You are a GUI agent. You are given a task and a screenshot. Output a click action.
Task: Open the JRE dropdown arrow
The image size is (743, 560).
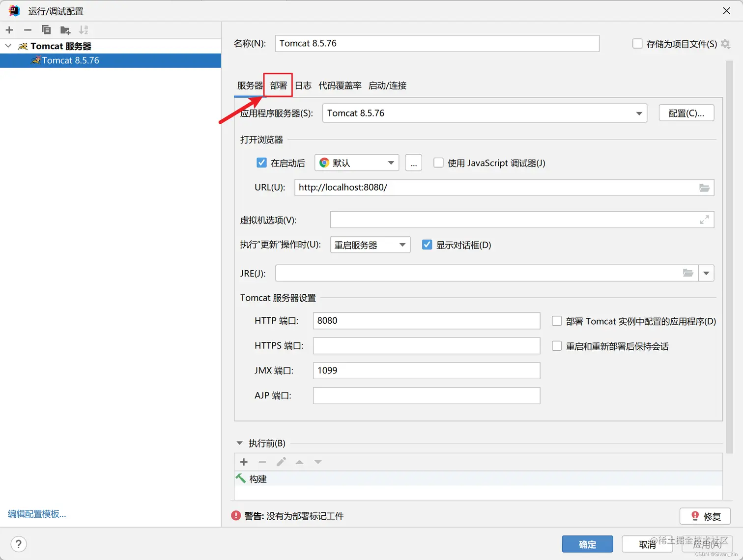pos(706,273)
